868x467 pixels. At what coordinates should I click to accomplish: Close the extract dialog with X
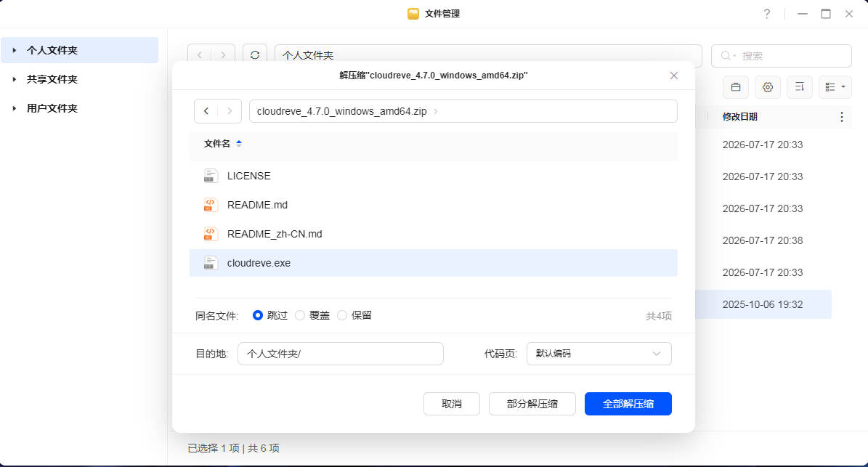tap(673, 76)
